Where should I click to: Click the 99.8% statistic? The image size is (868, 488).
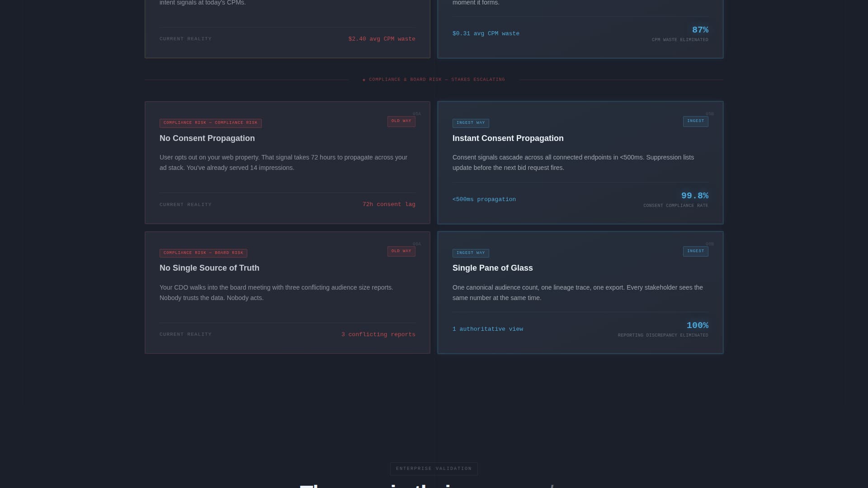[694, 196]
